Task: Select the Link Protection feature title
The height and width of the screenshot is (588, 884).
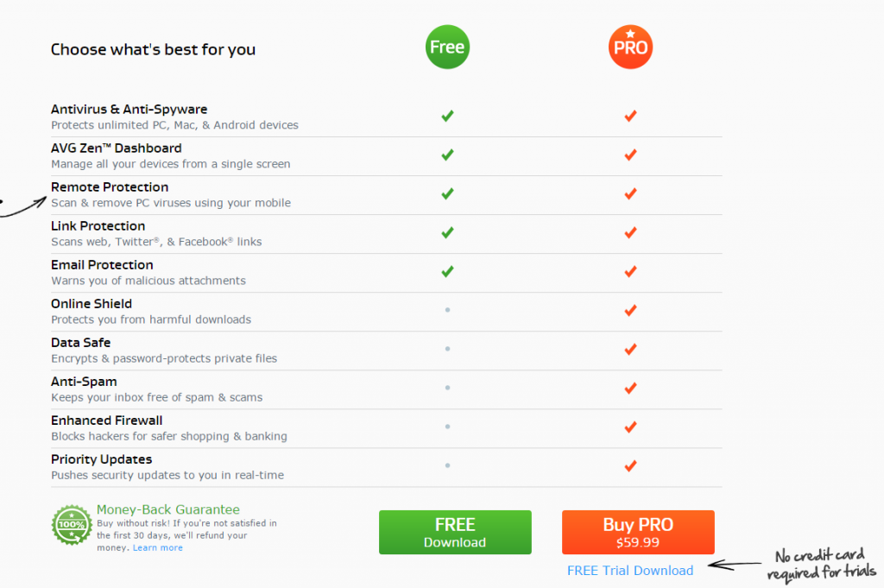Action: click(x=98, y=226)
